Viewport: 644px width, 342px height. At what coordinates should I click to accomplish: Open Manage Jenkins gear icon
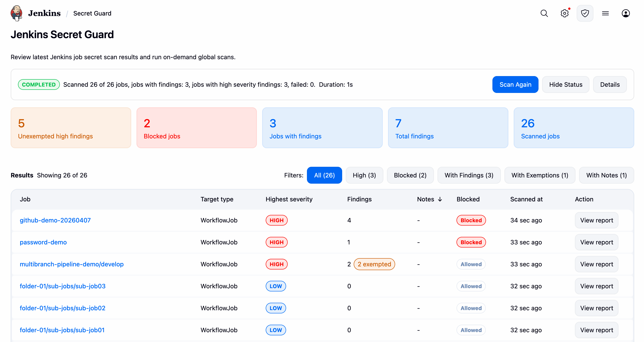(x=564, y=13)
